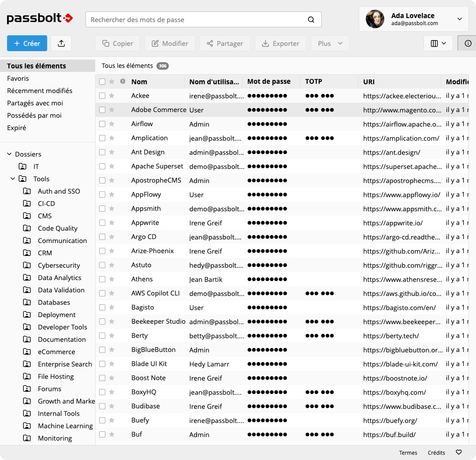Mark Amplication as a favorite
The width and height of the screenshot is (476, 460).
112,138
